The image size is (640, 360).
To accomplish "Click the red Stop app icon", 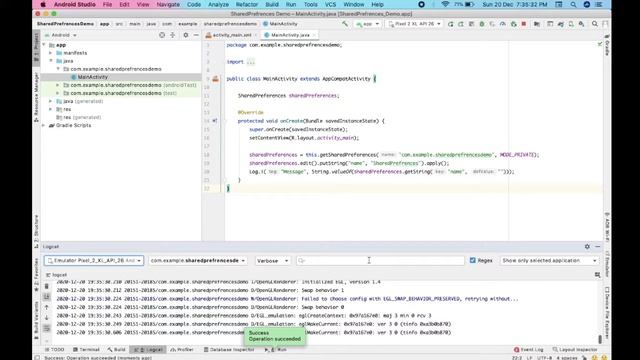I will [x=524, y=24].
